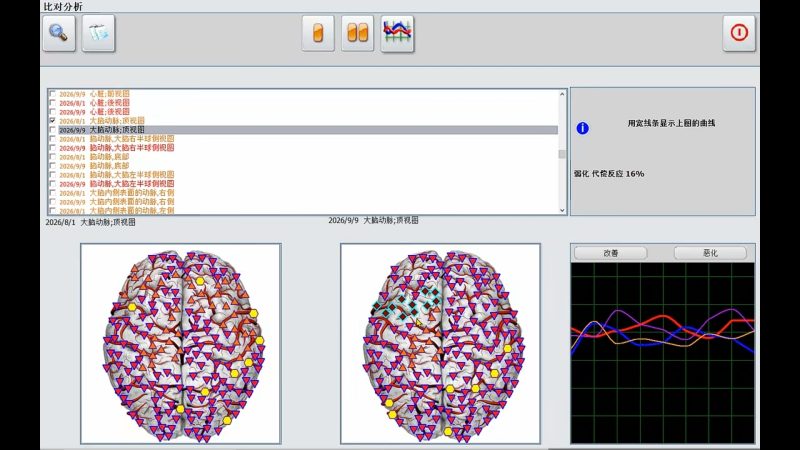The width and height of the screenshot is (800, 450).
Task: Click the 改善 button above the graph
Action: click(610, 253)
